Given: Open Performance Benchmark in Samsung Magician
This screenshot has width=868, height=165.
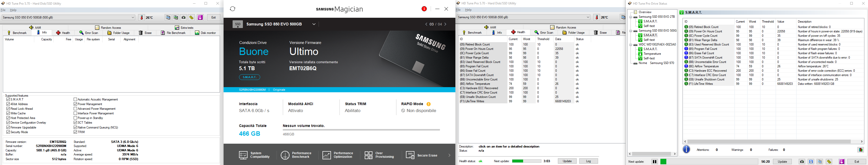Looking at the screenshot, I should tap(296, 155).
